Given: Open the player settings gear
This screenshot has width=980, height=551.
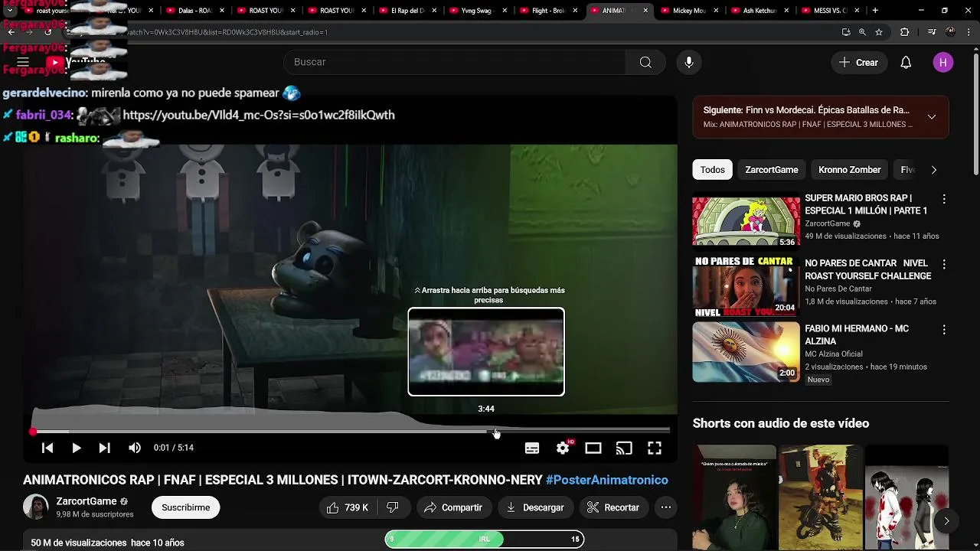Looking at the screenshot, I should [x=563, y=448].
